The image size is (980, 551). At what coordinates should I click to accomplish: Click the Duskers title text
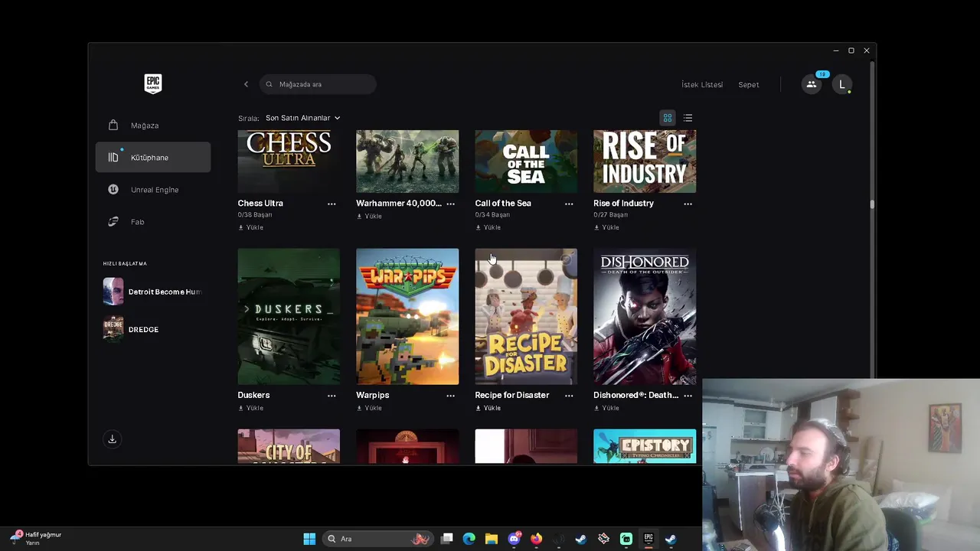(x=253, y=396)
